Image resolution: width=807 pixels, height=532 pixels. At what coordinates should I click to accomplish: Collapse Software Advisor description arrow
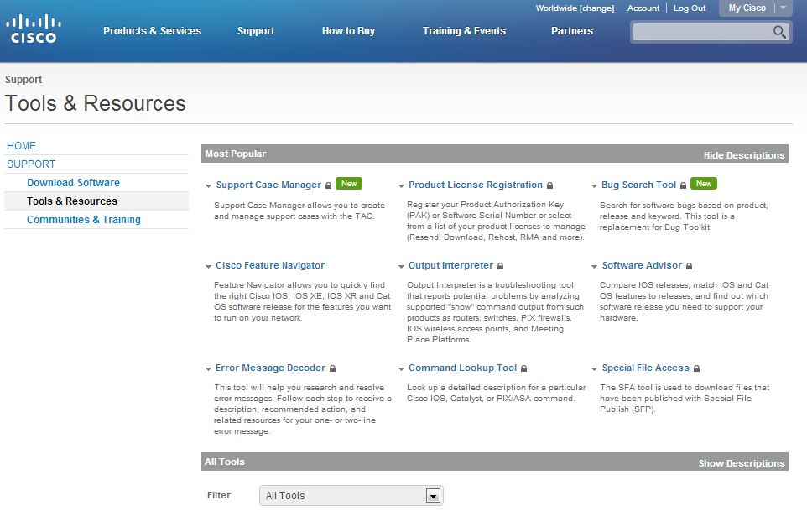coord(595,267)
